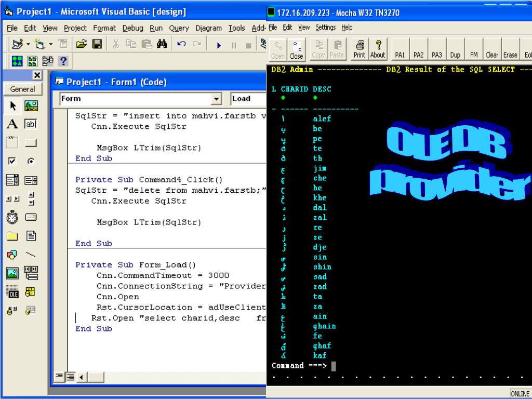This screenshot has height=399, width=532.
Task: Open the Menu Editor from the toolbar
Action: coord(63,44)
